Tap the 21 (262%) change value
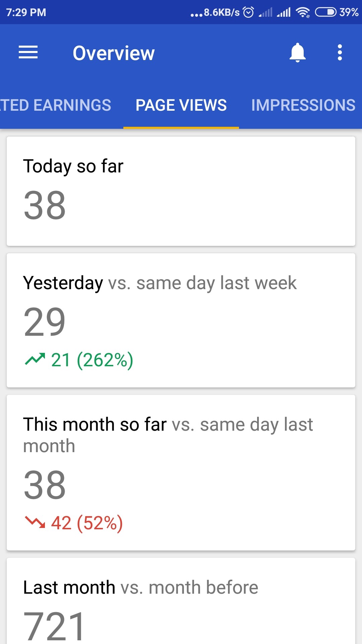This screenshot has height=644, width=362. point(92,360)
